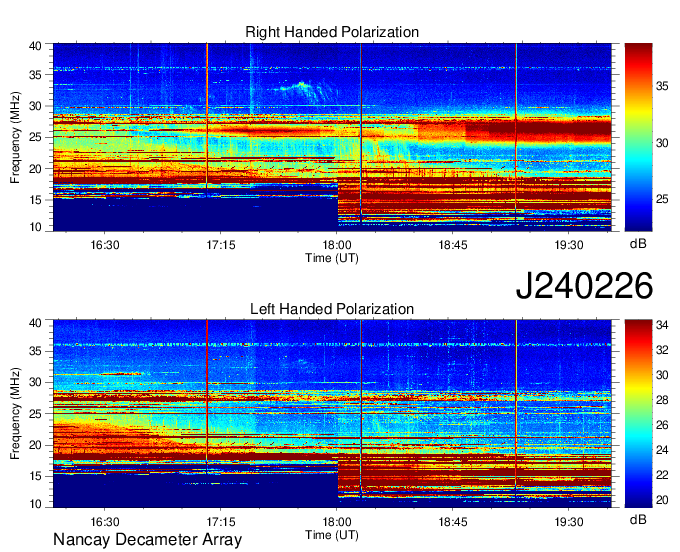Select the J240226 observation label
Image resolution: width=680 pixels, height=552 pixels.
point(584,286)
